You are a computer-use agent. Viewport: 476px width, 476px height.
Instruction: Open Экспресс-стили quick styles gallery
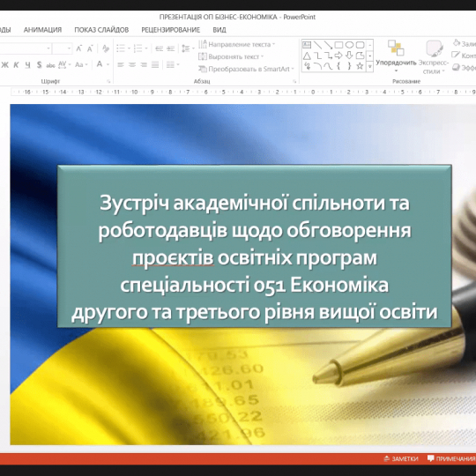pos(434,56)
